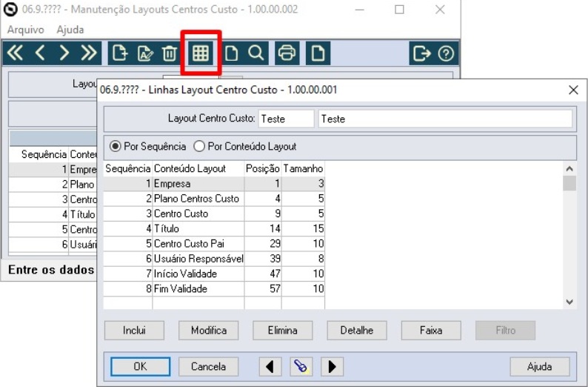Click the right arrow button in dialog
The width and height of the screenshot is (588, 387).
332,366
